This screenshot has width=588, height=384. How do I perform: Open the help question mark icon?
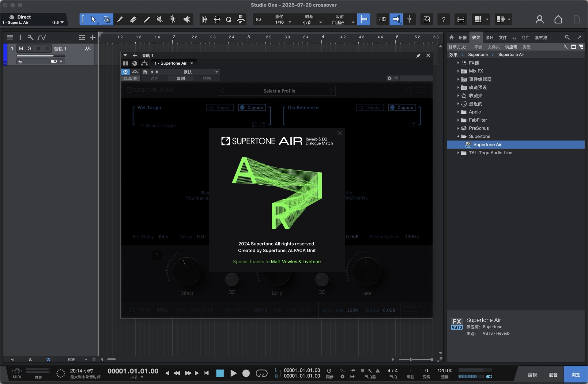pyautogui.click(x=443, y=20)
